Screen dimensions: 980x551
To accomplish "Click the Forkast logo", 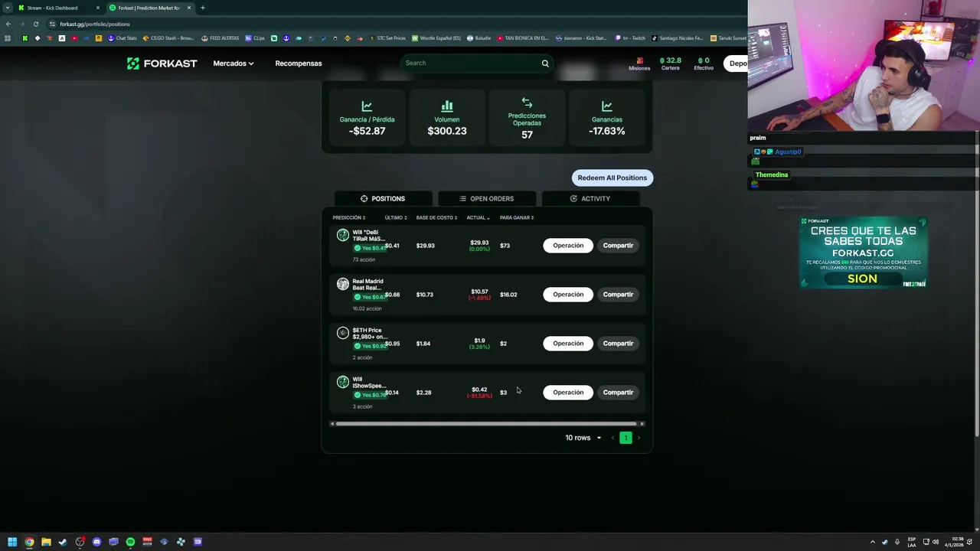I will [x=162, y=64].
